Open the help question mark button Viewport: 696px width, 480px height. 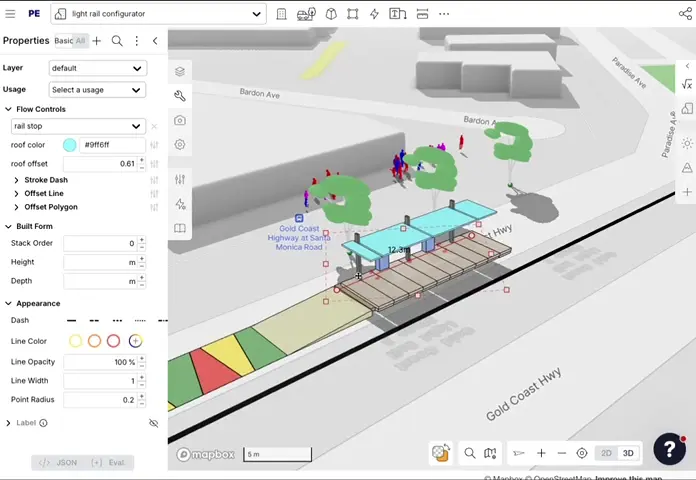click(669, 450)
